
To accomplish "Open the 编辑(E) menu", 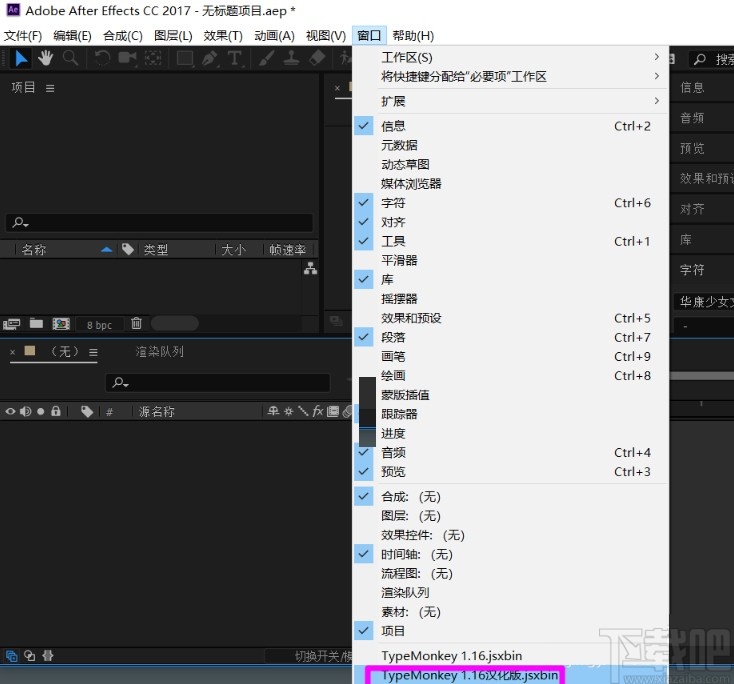I will [x=72, y=36].
